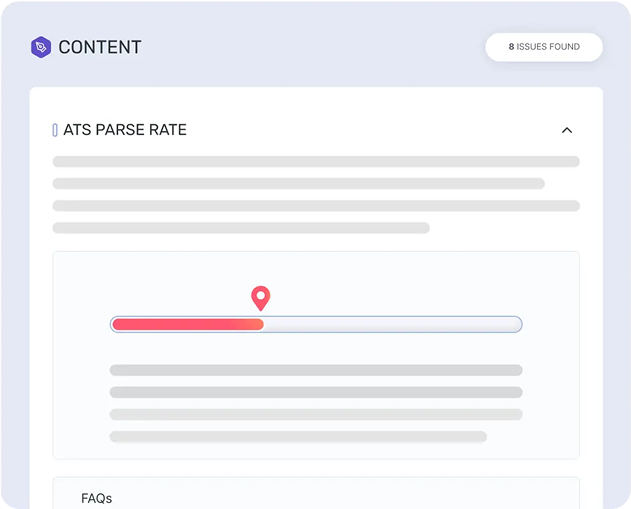Click the blue pill marker beside ATS PARSE RATE
The image size is (631, 509).
tap(55, 130)
